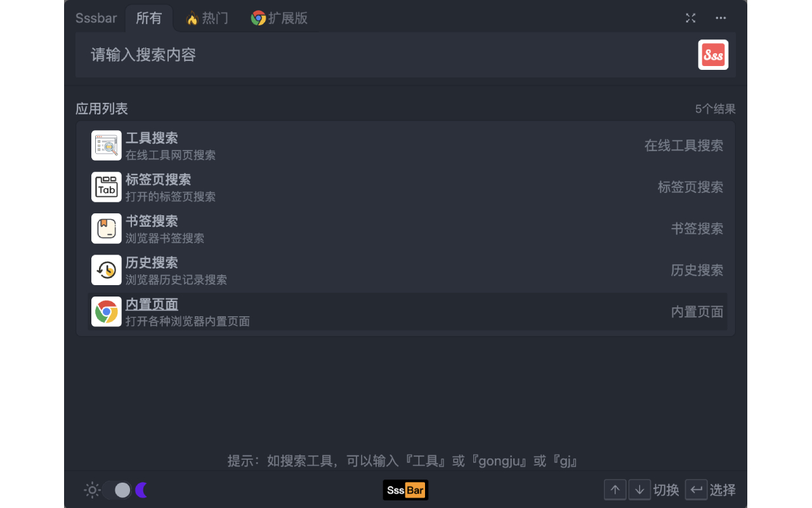Click the Sss logo in the search bar
This screenshot has height=508, width=812.
click(713, 55)
